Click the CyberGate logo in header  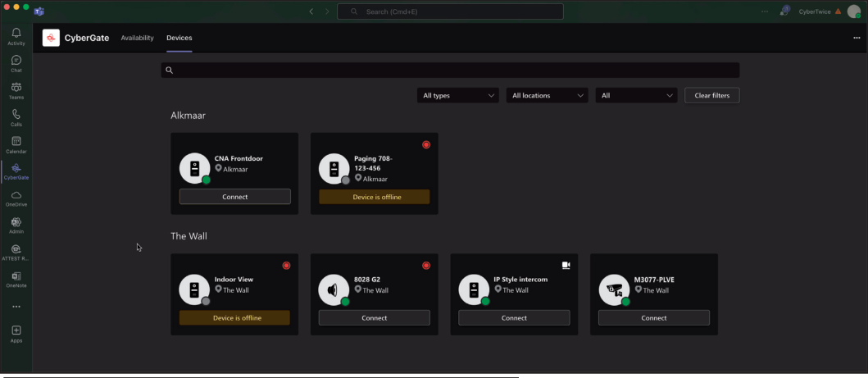pyautogui.click(x=51, y=38)
